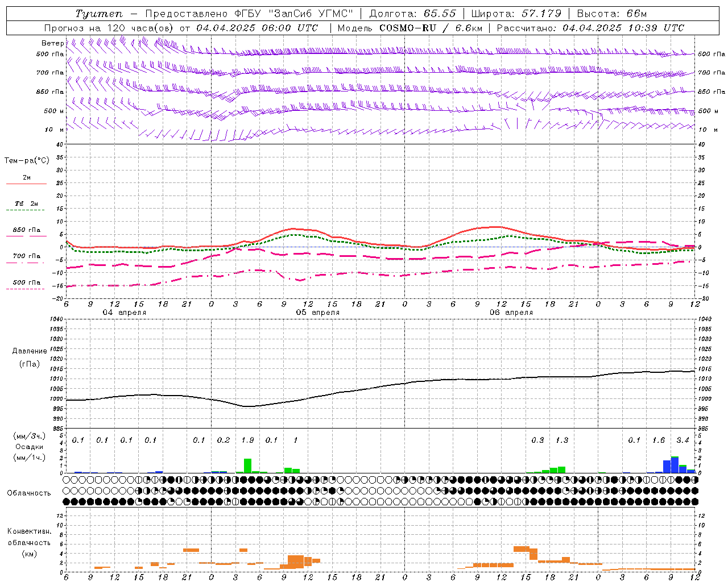Click the "Осадки" precipitation label

pos(29,447)
